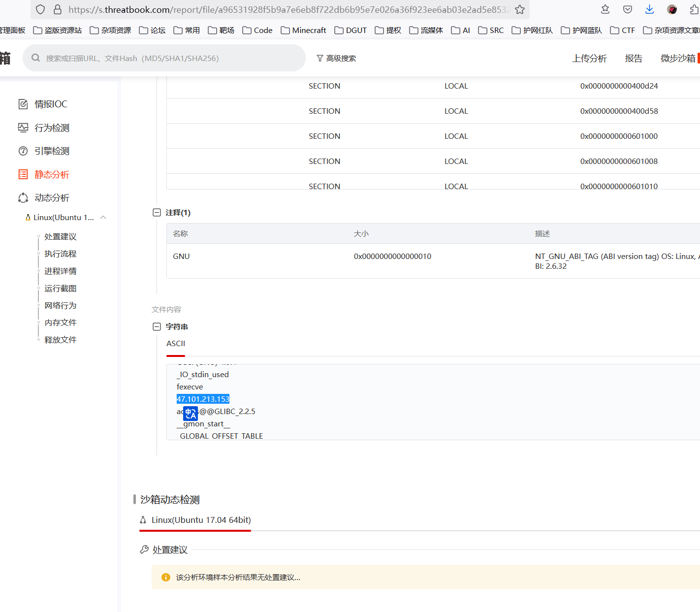Click the padlock site security icon
Viewport: 700px width, 612px height.
coord(58,9)
